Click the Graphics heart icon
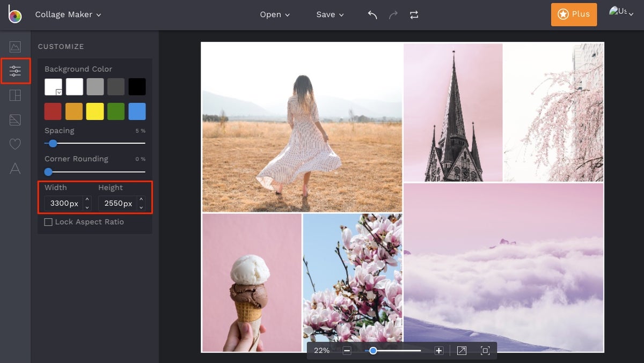The image size is (644, 363). (15, 144)
